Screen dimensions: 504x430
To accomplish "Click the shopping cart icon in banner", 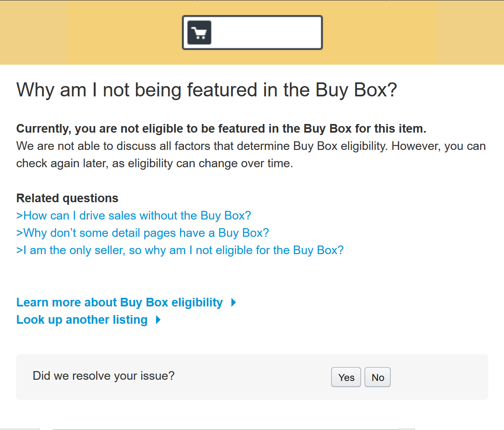I will [x=199, y=33].
